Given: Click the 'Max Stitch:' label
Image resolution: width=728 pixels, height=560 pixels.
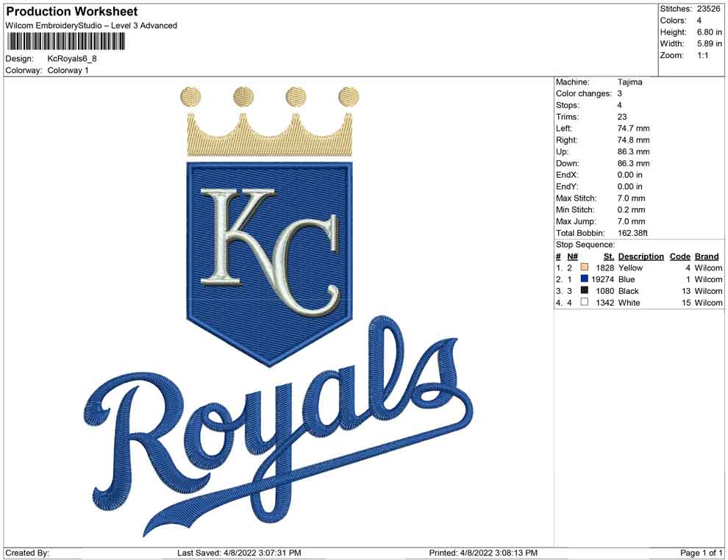Looking at the screenshot, I should click(577, 198).
